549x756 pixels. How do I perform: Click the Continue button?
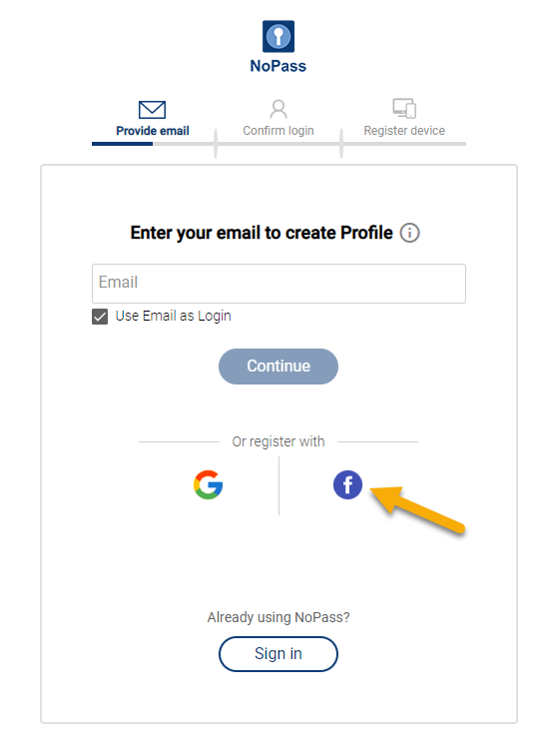pos(278,367)
